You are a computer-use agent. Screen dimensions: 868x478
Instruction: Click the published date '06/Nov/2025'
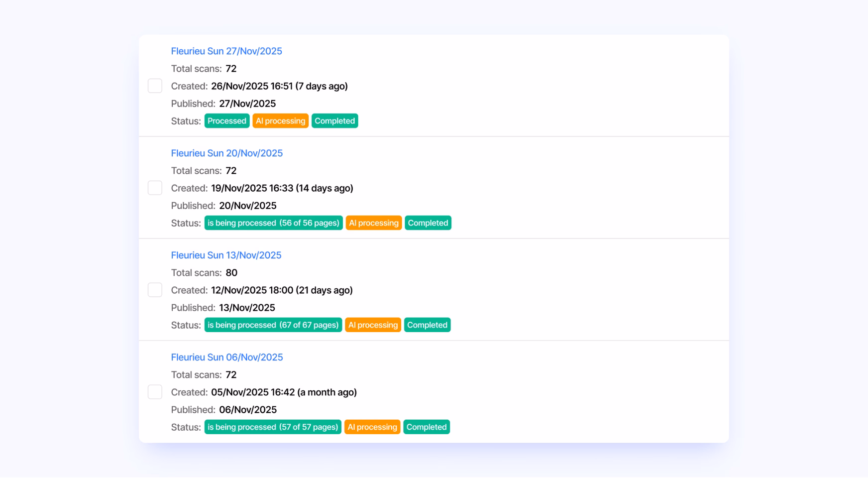tap(248, 410)
